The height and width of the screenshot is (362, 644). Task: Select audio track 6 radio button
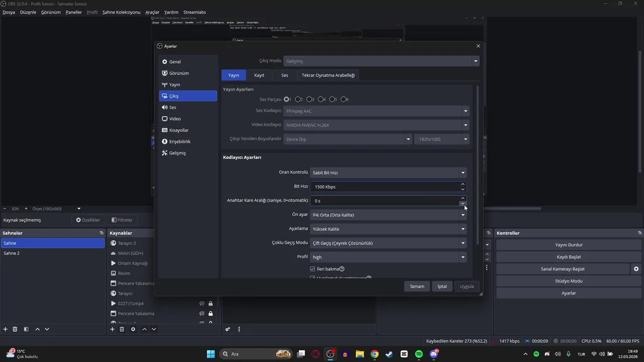click(x=344, y=100)
